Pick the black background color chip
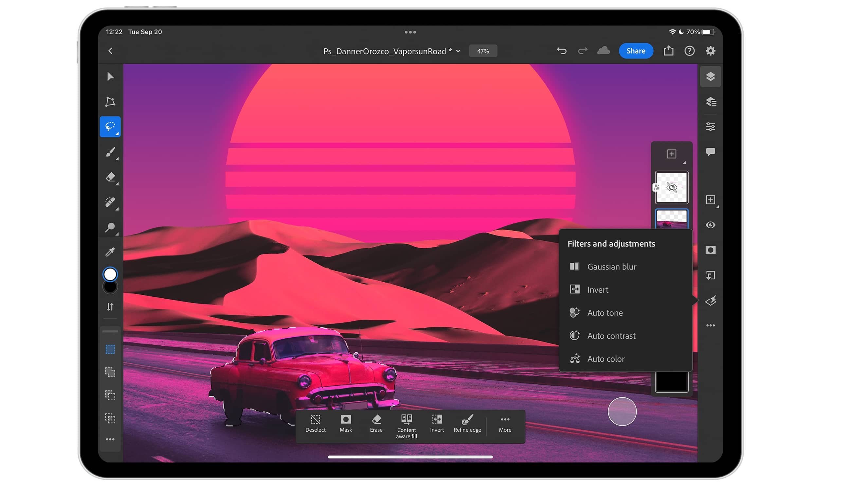 click(110, 287)
